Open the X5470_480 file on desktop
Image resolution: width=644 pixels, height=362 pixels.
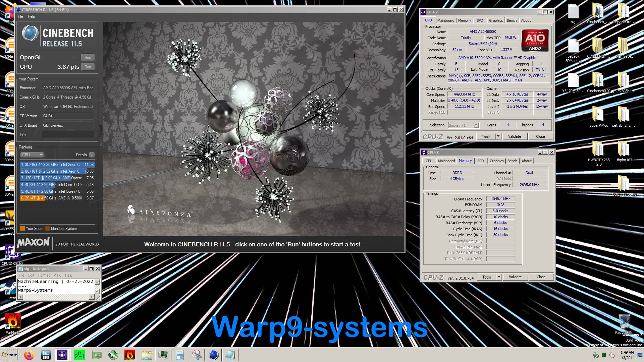pyautogui.click(x=573, y=82)
